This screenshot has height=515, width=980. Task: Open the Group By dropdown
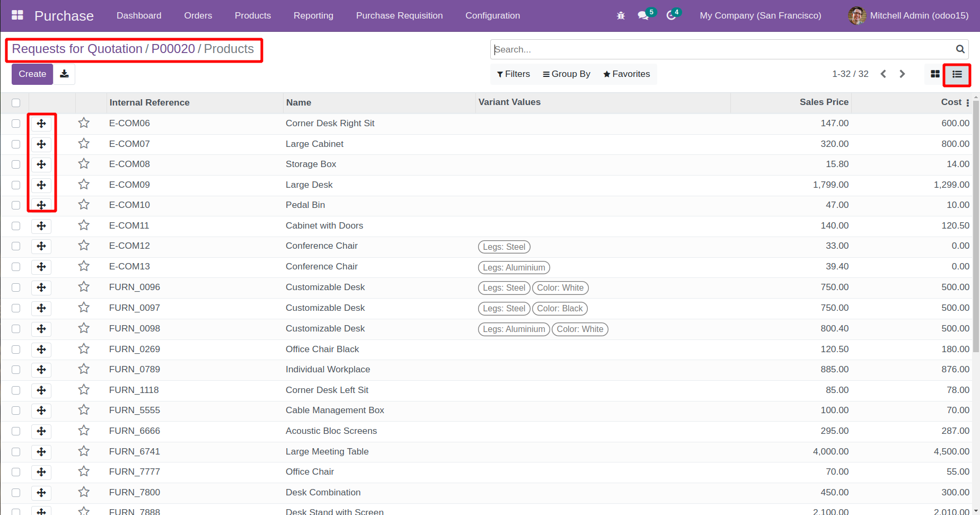566,74
